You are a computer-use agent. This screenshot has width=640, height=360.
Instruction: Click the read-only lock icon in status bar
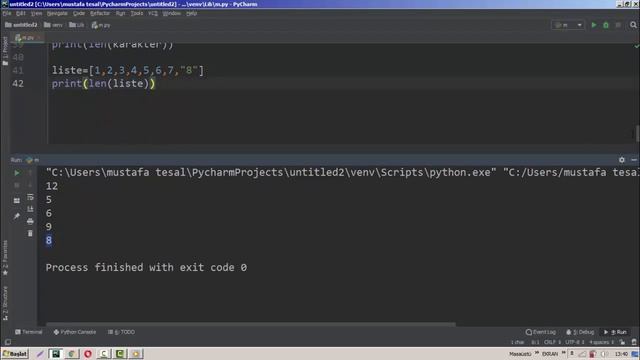pyautogui.click(x=622, y=342)
